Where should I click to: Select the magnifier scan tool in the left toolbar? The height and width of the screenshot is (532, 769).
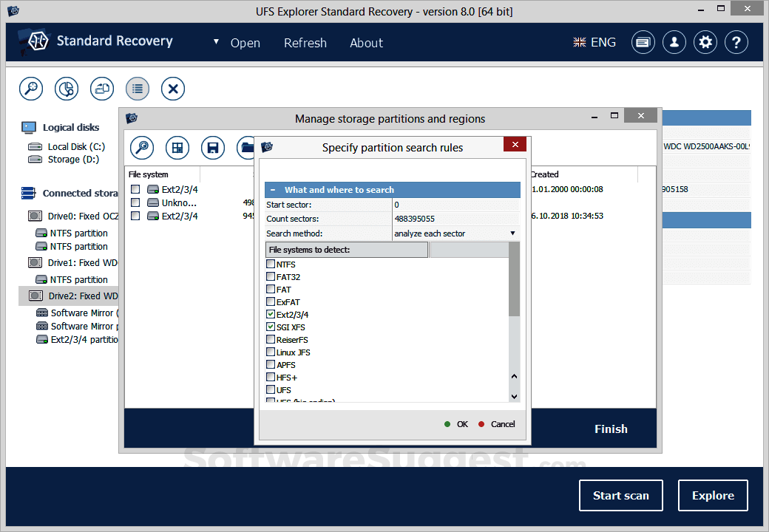(x=30, y=89)
